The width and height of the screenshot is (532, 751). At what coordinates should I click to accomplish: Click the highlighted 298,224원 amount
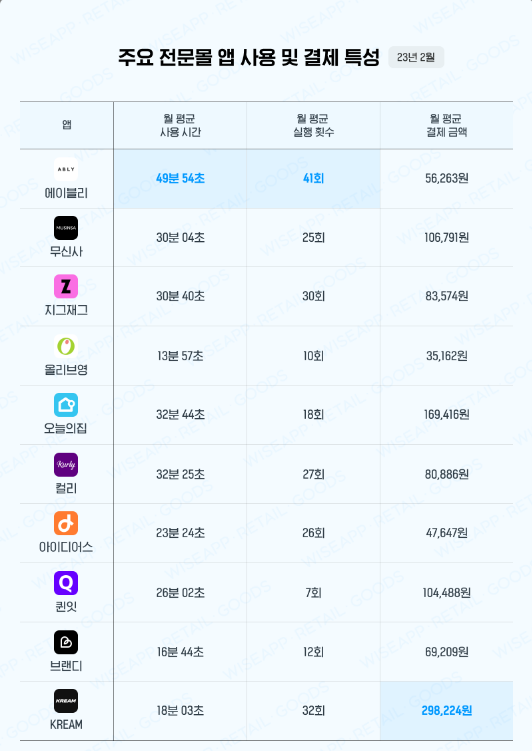click(x=446, y=710)
